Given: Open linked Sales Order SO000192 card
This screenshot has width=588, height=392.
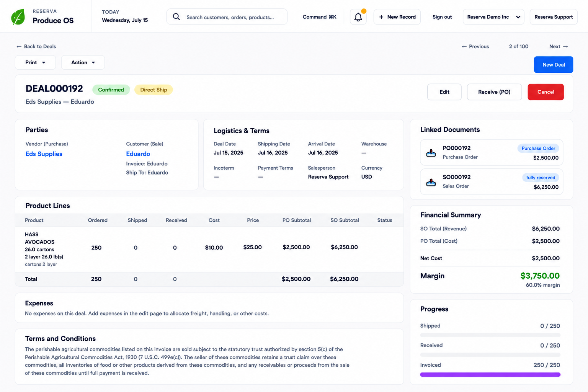Looking at the screenshot, I should 492,182.
